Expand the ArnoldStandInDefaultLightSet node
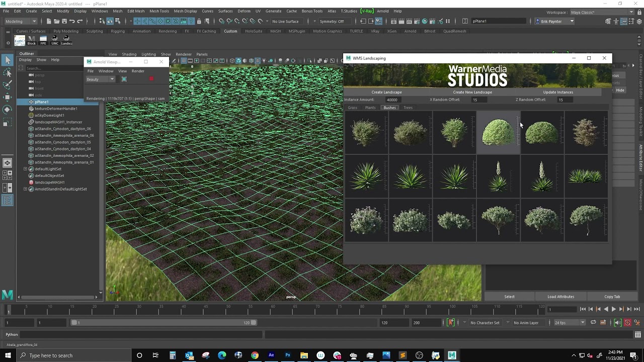The height and width of the screenshot is (362, 644). coord(26,189)
